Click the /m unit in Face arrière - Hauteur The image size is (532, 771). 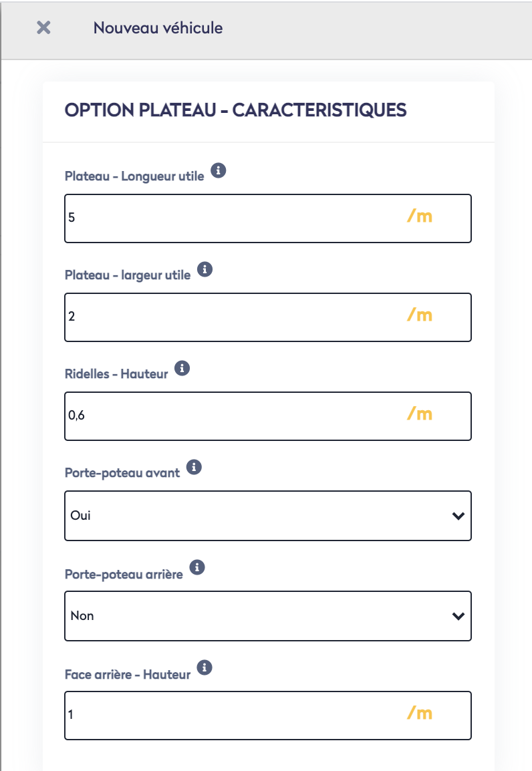click(x=420, y=714)
